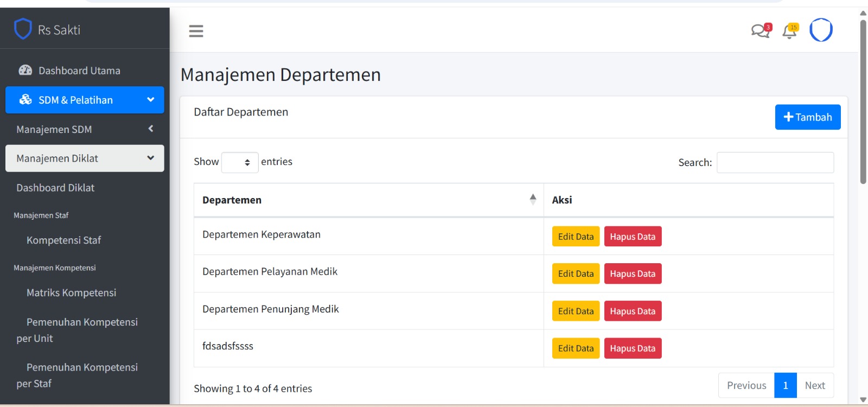Open the chat messages icon

coord(760,31)
